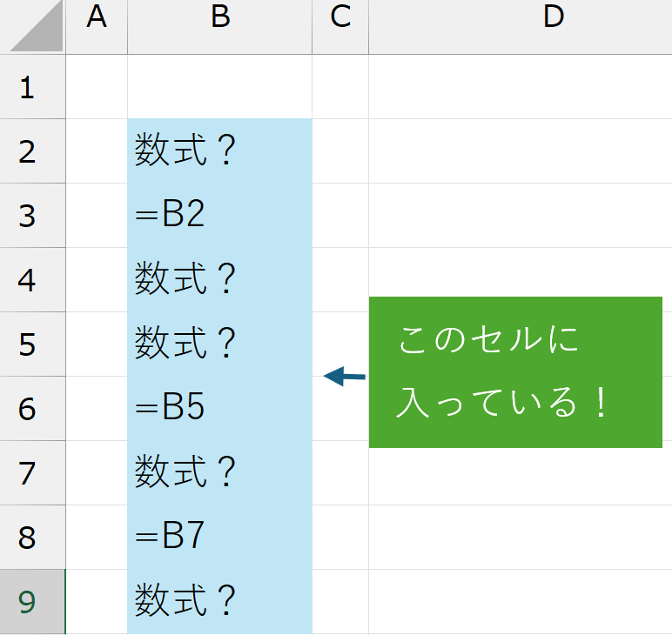Image resolution: width=672 pixels, height=635 pixels.
Task: Select row 6 header
Action: [x=28, y=408]
